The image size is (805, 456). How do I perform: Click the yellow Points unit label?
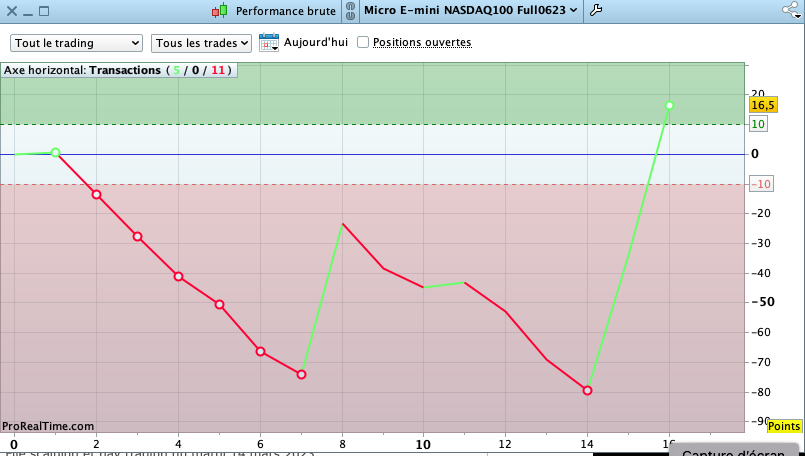coord(784,426)
